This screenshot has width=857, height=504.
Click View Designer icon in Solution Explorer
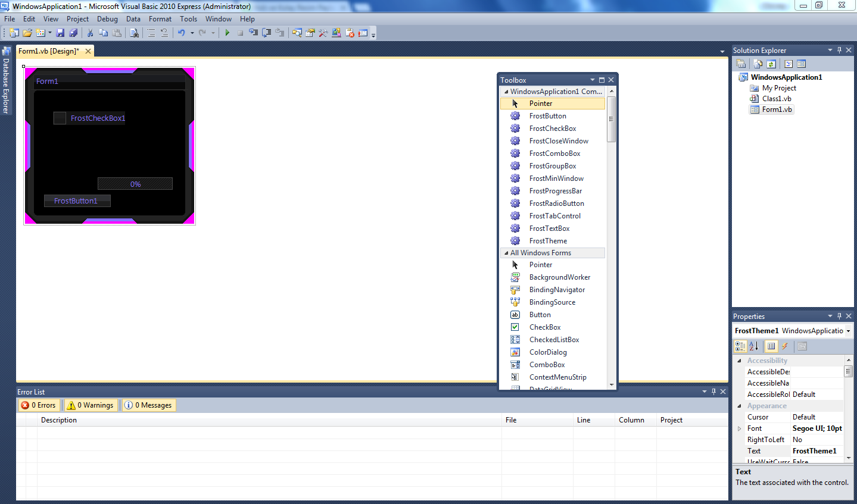(801, 64)
